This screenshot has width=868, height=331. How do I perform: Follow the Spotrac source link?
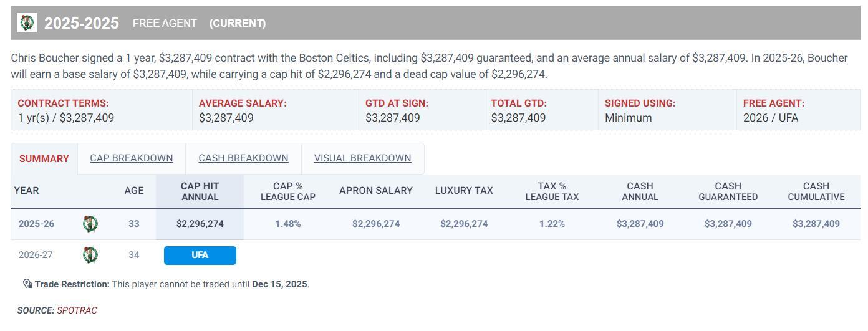tap(77, 310)
